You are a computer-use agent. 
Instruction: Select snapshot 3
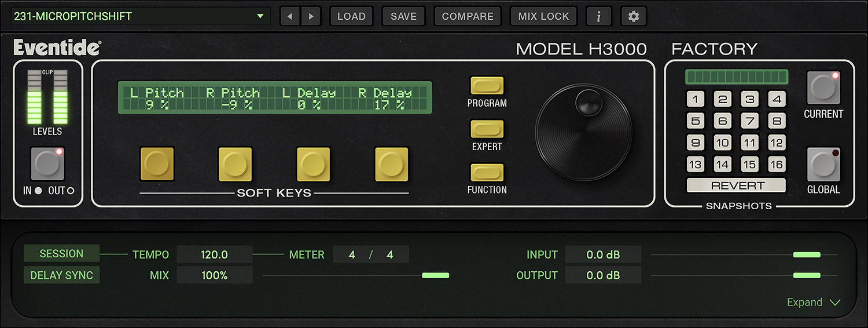coord(749,100)
